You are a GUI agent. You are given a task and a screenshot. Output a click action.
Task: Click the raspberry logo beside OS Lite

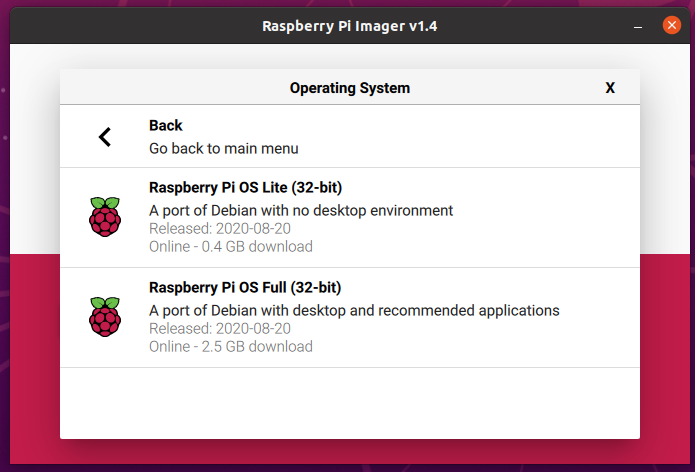coord(105,217)
